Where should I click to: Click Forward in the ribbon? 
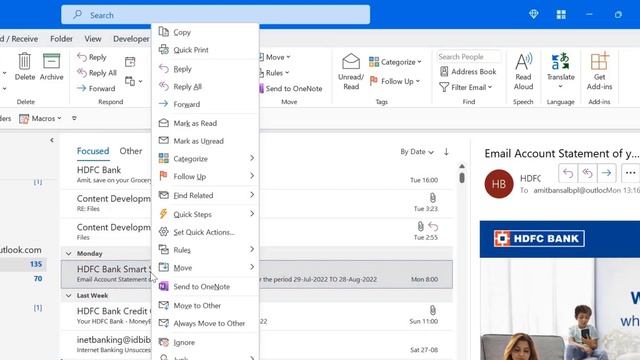(x=96, y=88)
